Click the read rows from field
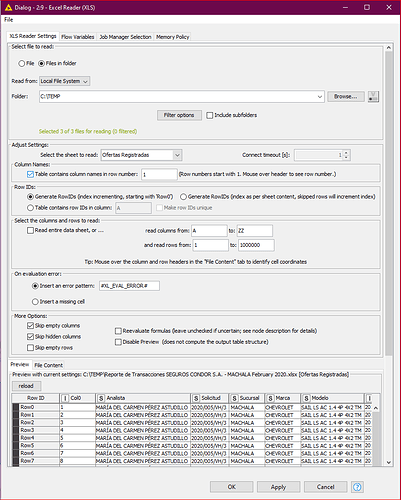This screenshot has height=500, width=401. click(211, 245)
